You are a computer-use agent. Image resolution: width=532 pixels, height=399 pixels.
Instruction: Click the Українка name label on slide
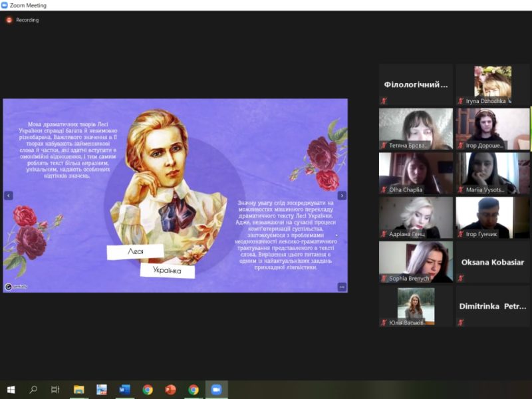pos(168,271)
